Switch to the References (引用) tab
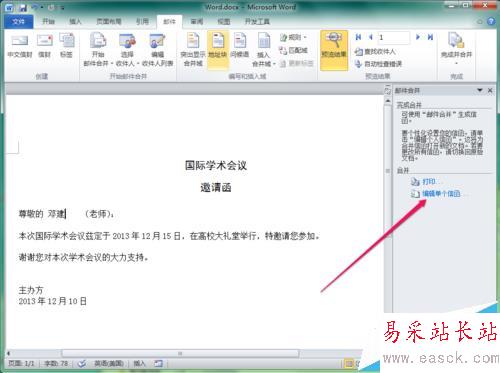Viewport: 500px width, 373px height. 142,22
